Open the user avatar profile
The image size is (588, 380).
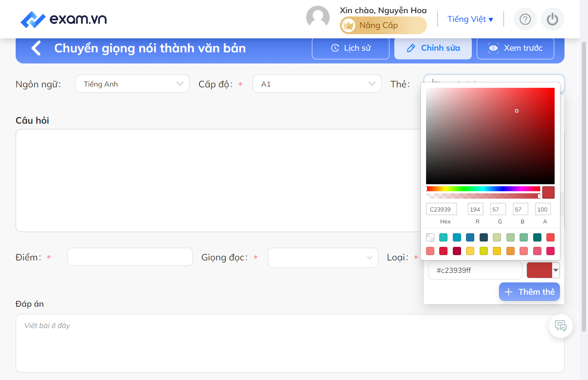coord(318,18)
